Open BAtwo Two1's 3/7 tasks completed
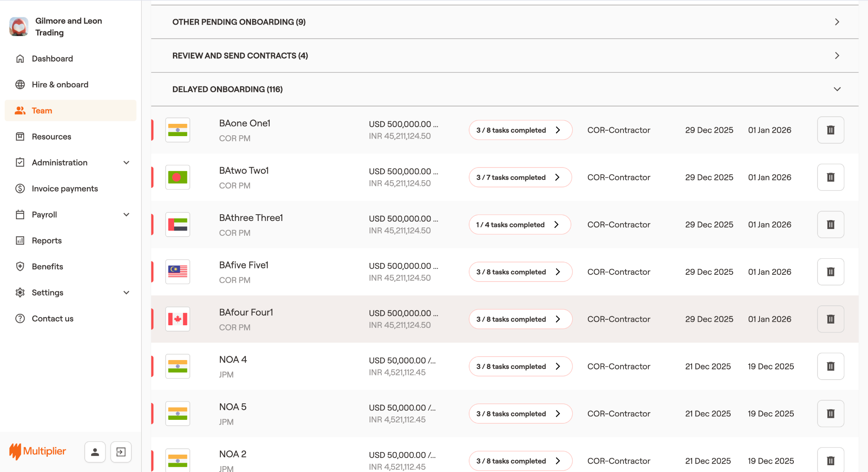This screenshot has height=472, width=868. coord(520,177)
